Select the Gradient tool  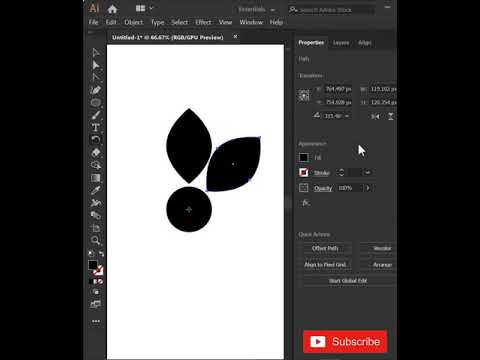point(96,178)
